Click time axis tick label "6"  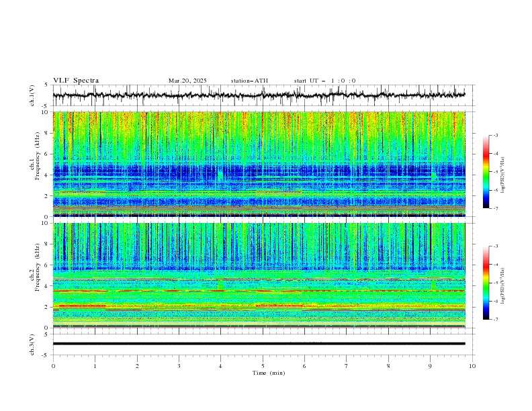tap(304, 366)
